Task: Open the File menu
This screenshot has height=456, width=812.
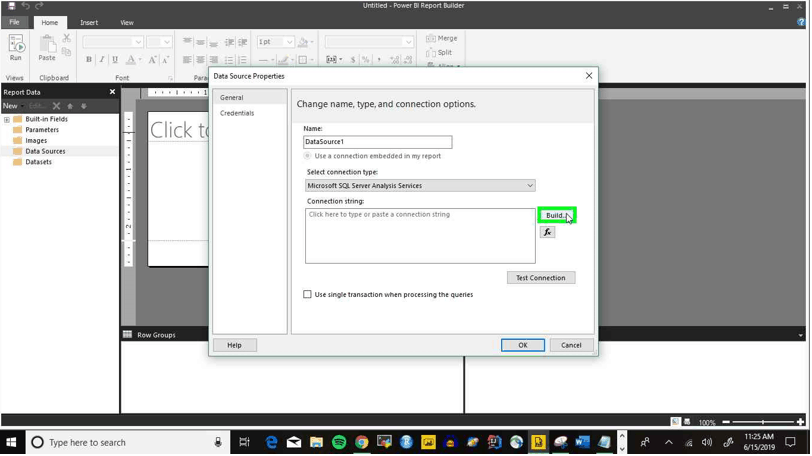Action: click(14, 22)
